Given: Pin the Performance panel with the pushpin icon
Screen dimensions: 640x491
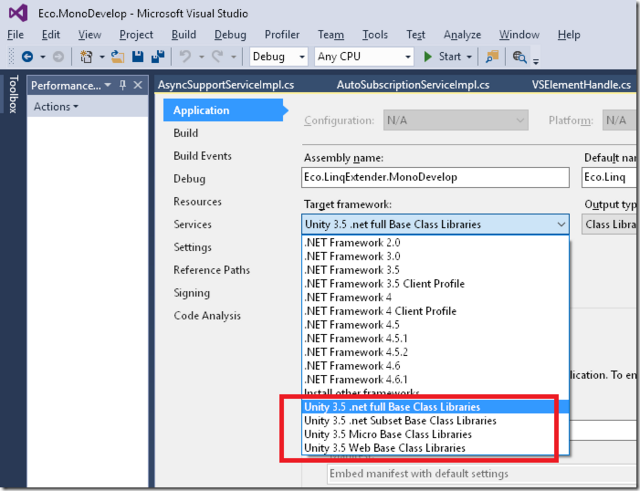Looking at the screenshot, I should pos(122,85).
